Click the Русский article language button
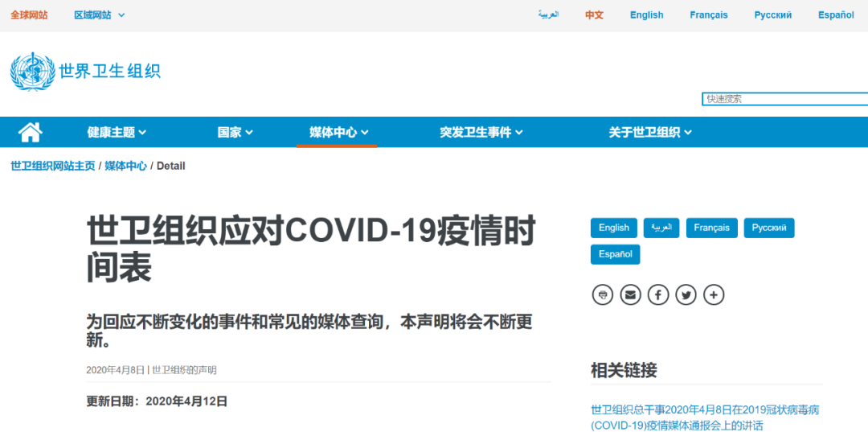 (x=769, y=228)
